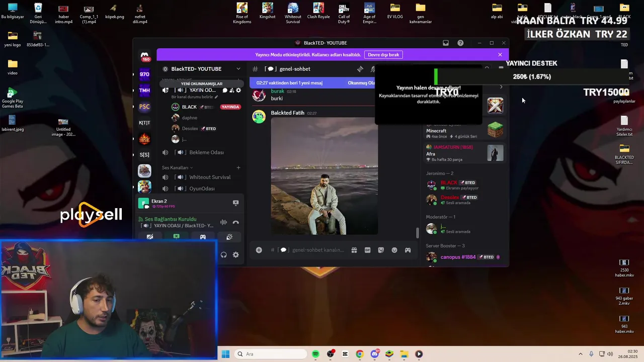Click the taskbar Ara search box

pos(271,354)
